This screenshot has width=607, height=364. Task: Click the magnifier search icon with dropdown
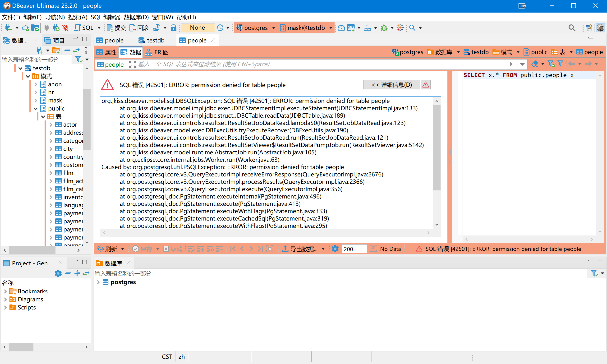413,28
